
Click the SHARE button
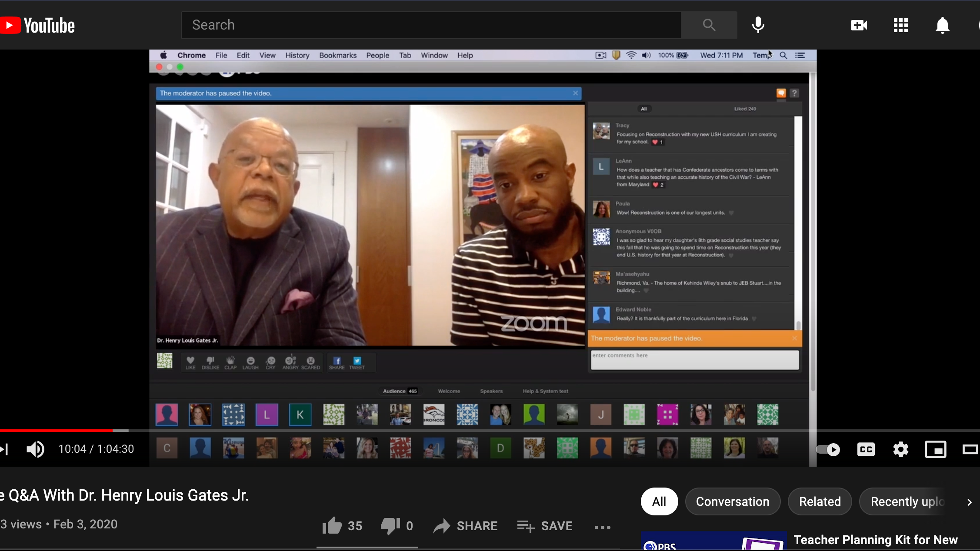pos(466,526)
